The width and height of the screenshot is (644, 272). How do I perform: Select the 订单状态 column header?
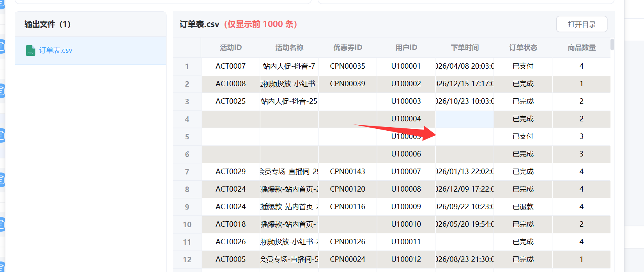pos(523,48)
